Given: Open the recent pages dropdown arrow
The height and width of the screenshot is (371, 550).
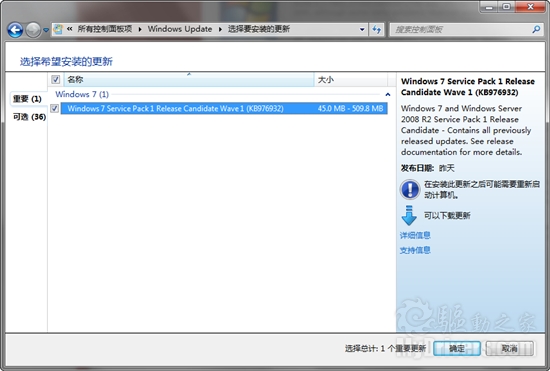Looking at the screenshot, I should pyautogui.click(x=46, y=30).
